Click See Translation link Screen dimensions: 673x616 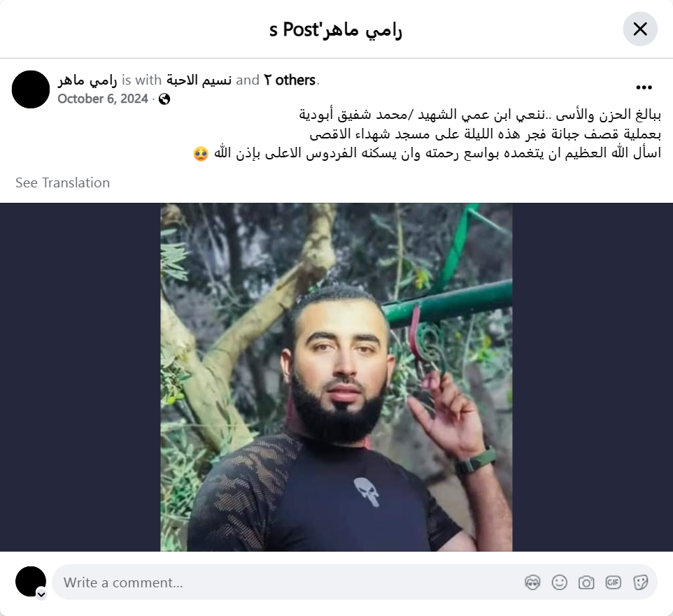click(63, 182)
